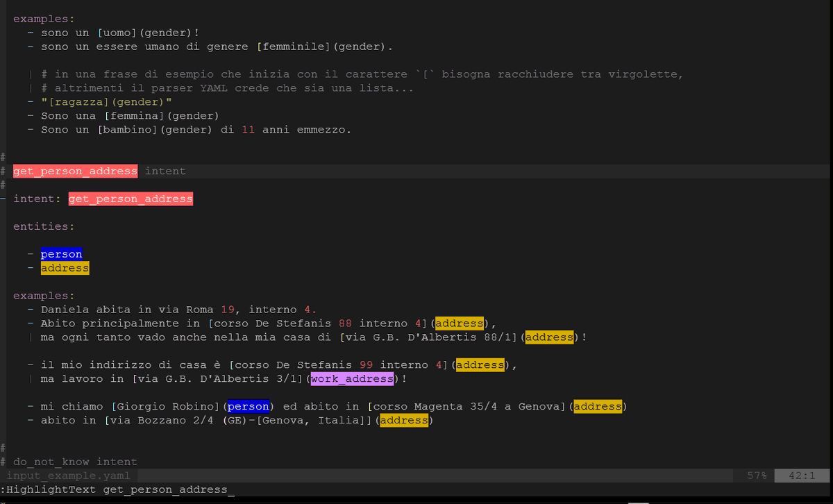Select the quoted "[ragazza](gender)" string
This screenshot has width=833, height=504.
pos(106,102)
